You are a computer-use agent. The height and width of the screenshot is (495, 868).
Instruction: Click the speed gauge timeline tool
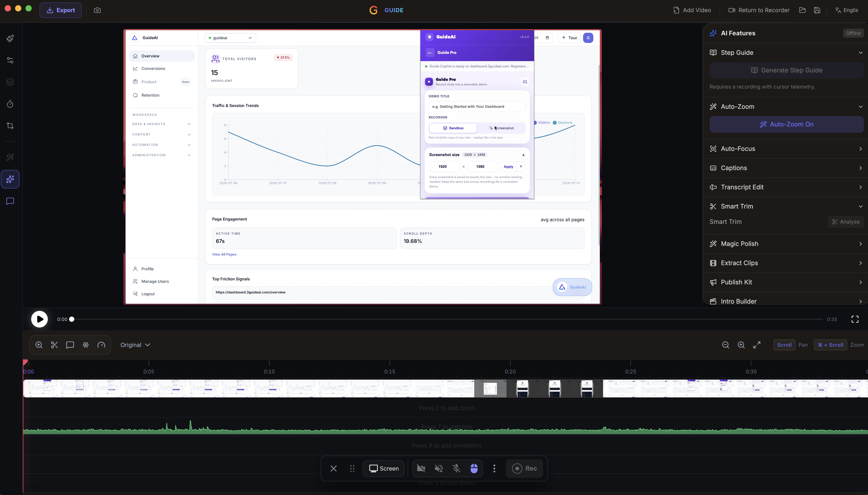click(101, 345)
